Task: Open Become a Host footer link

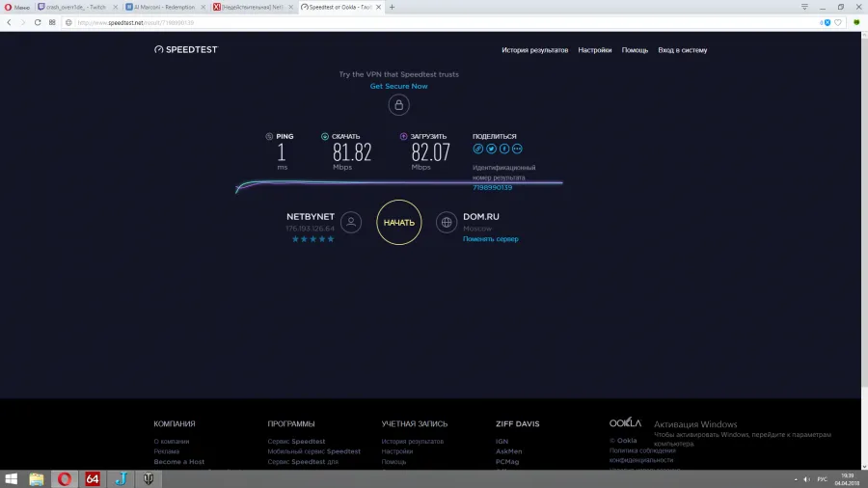Action: tap(178, 461)
